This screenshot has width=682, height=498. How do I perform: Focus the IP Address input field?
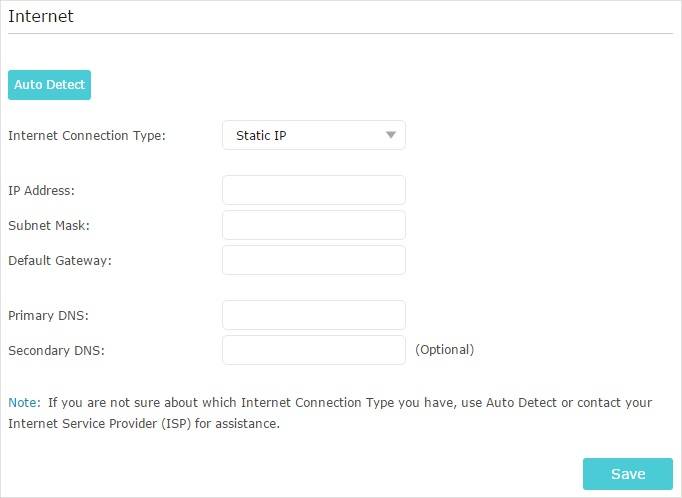tap(313, 190)
